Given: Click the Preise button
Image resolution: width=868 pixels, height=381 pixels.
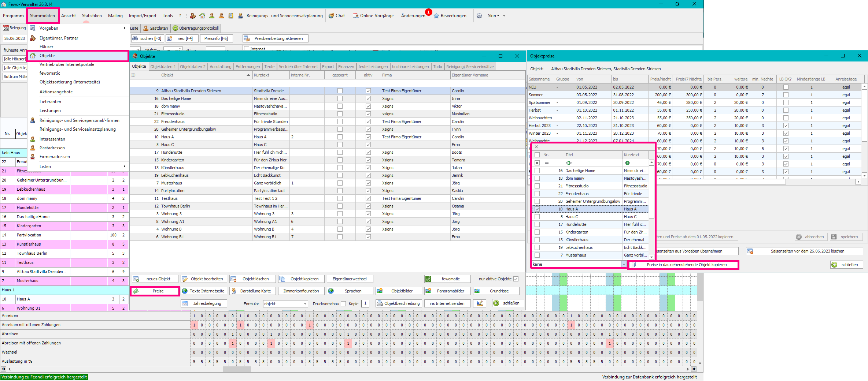Looking at the screenshot, I should tap(155, 291).
